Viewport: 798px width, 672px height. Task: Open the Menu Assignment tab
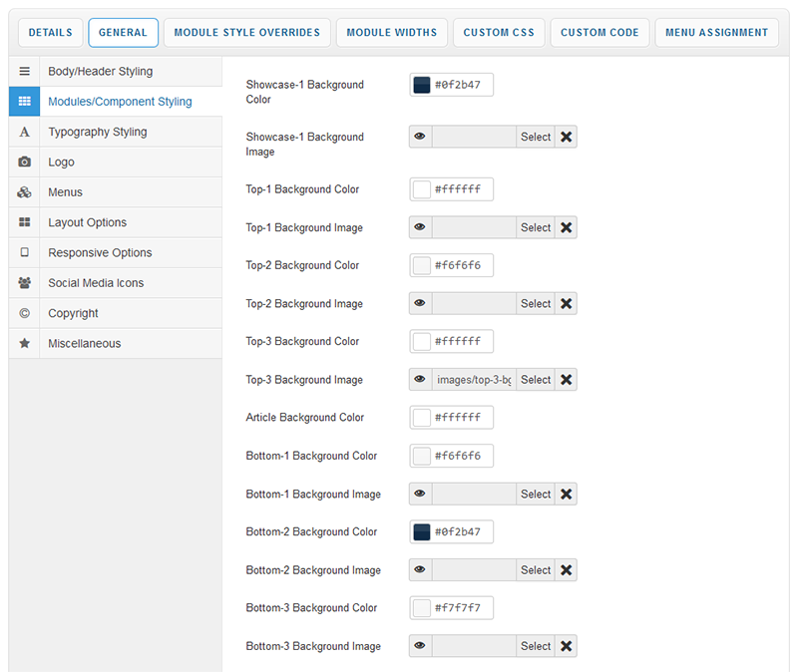click(x=716, y=33)
